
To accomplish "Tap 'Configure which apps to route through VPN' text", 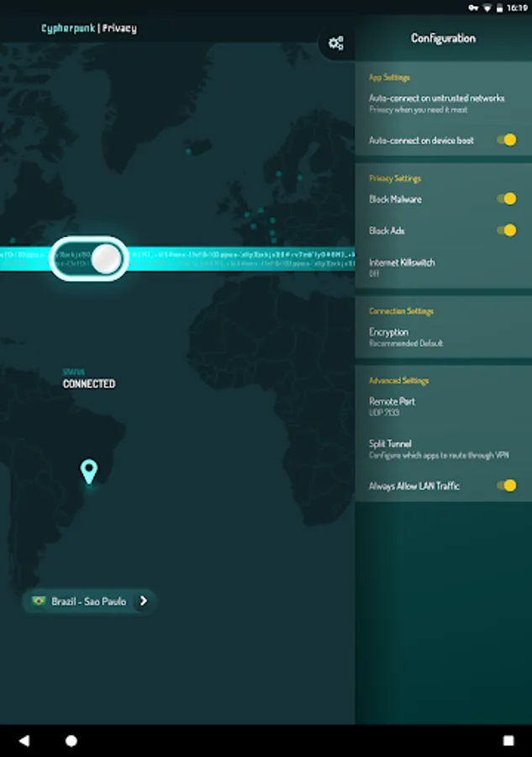I will [439, 455].
